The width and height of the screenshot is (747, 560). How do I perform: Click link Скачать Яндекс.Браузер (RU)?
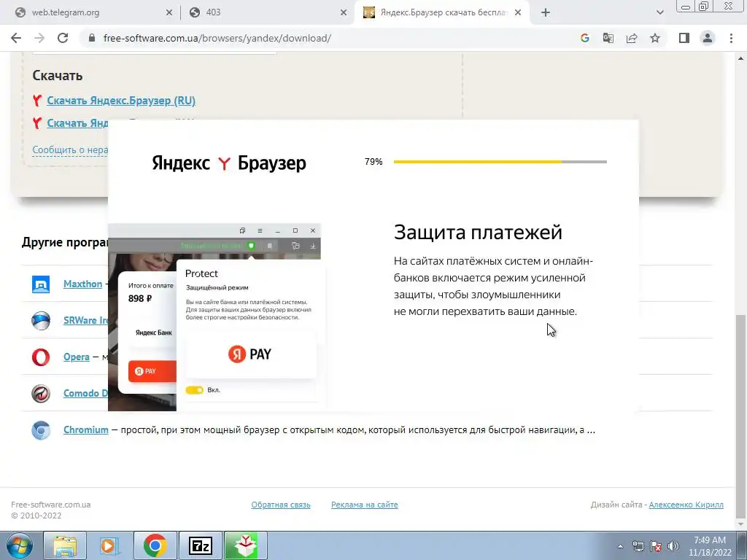pyautogui.click(x=121, y=101)
